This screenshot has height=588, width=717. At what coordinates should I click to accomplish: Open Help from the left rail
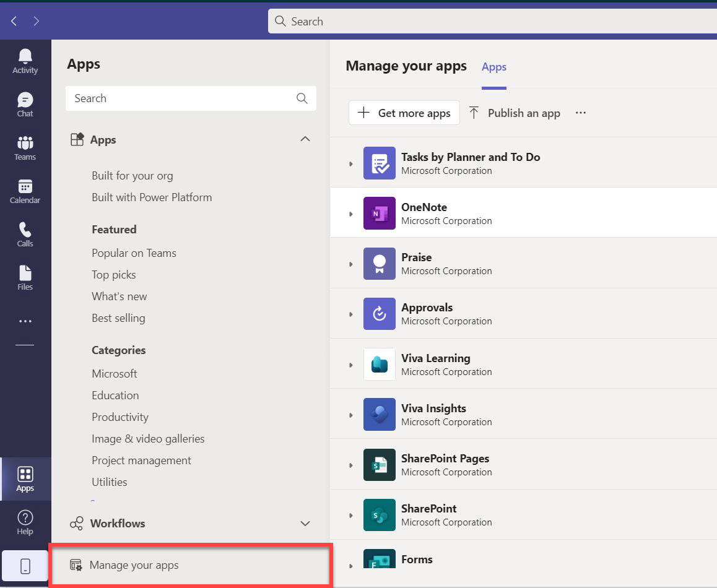tap(25, 522)
